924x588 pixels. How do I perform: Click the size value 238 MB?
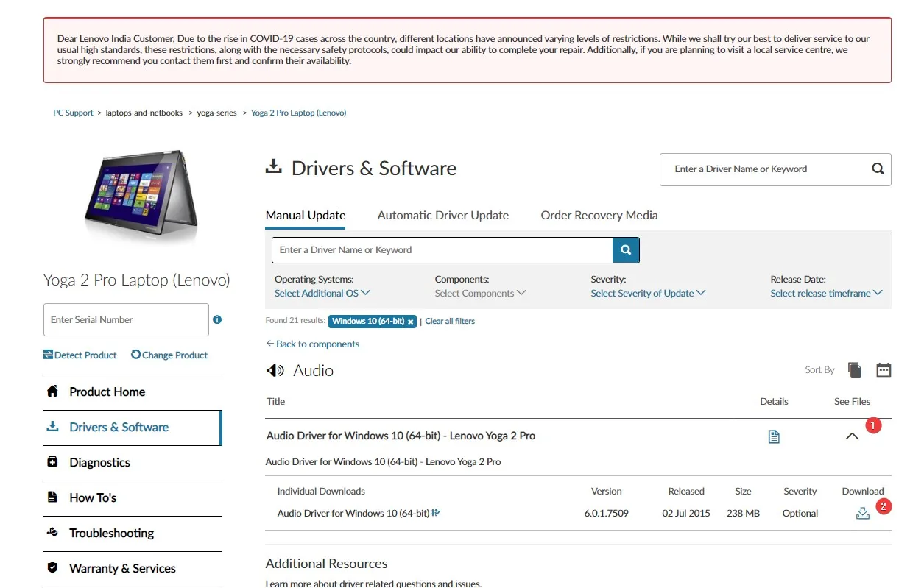tap(743, 513)
